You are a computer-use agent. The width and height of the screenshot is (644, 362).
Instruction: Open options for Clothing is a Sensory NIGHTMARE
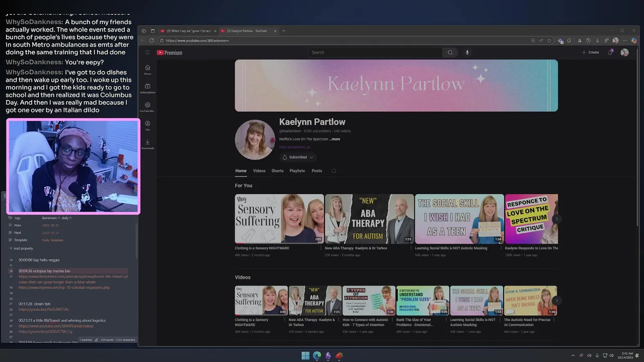(321, 248)
